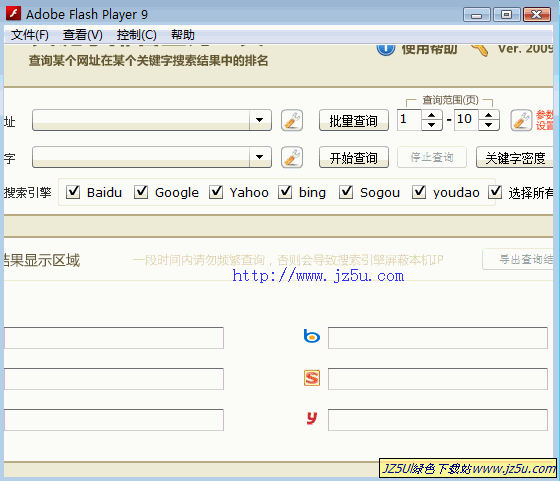Toggle the Baidu checkbox
This screenshot has width=560, height=481.
pyautogui.click(x=73, y=192)
